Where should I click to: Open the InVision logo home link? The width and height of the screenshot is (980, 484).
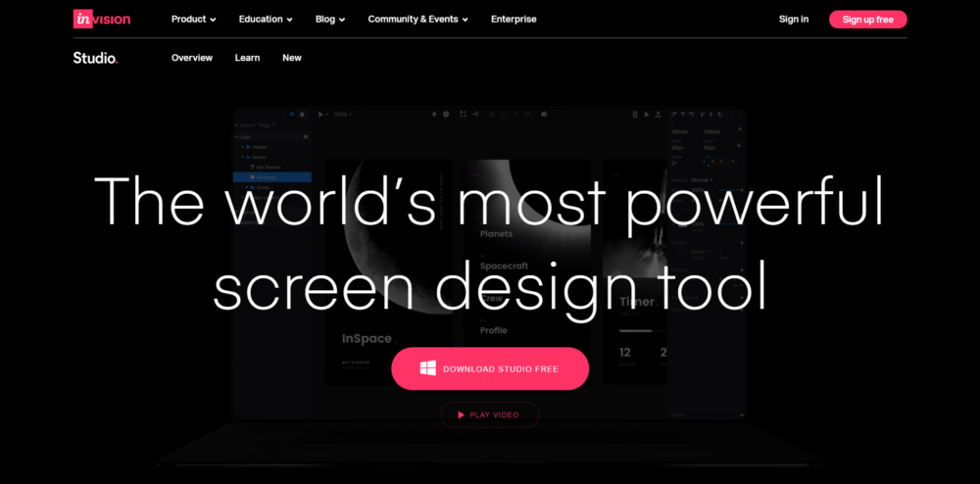coord(102,20)
